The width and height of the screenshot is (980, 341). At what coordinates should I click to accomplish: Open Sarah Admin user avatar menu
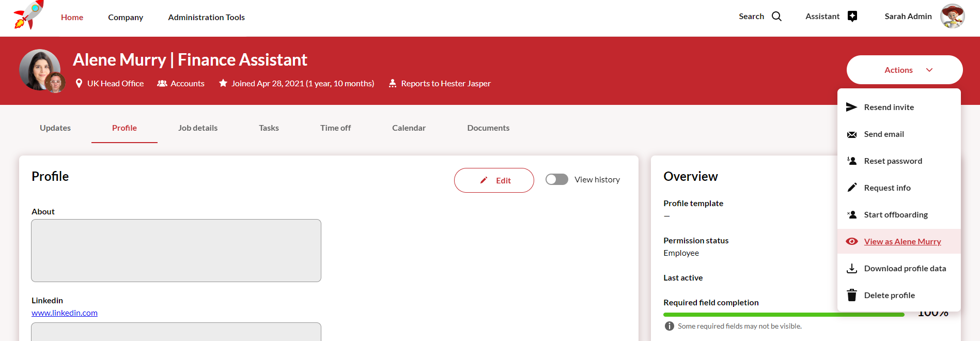tap(952, 17)
